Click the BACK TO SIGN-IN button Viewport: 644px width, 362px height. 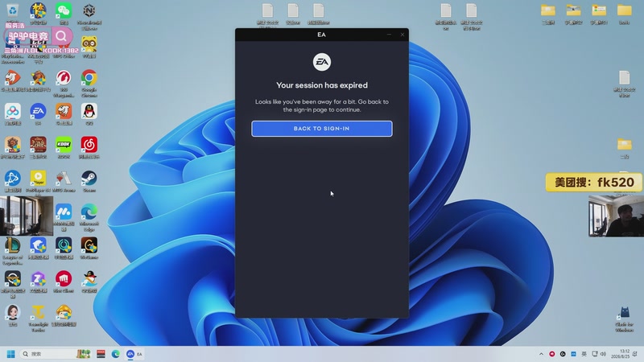tap(321, 129)
